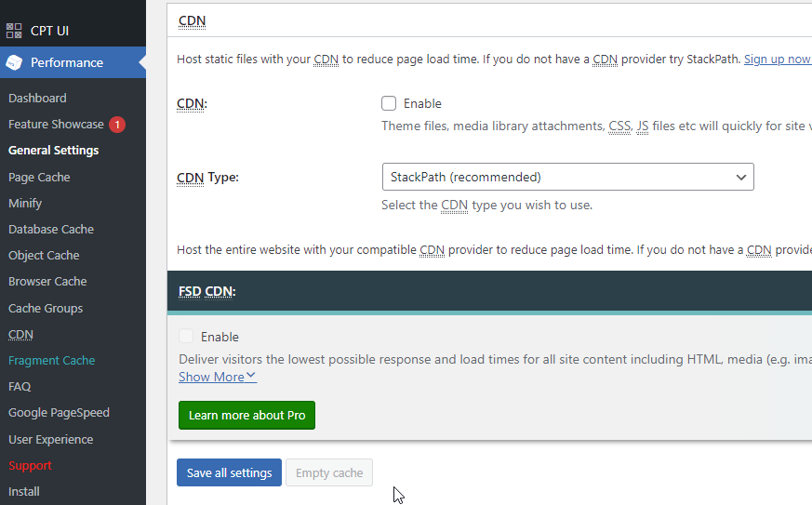Screen dimensions: 812x505
Task: Enable the CDN checkbox
Action: coord(389,103)
